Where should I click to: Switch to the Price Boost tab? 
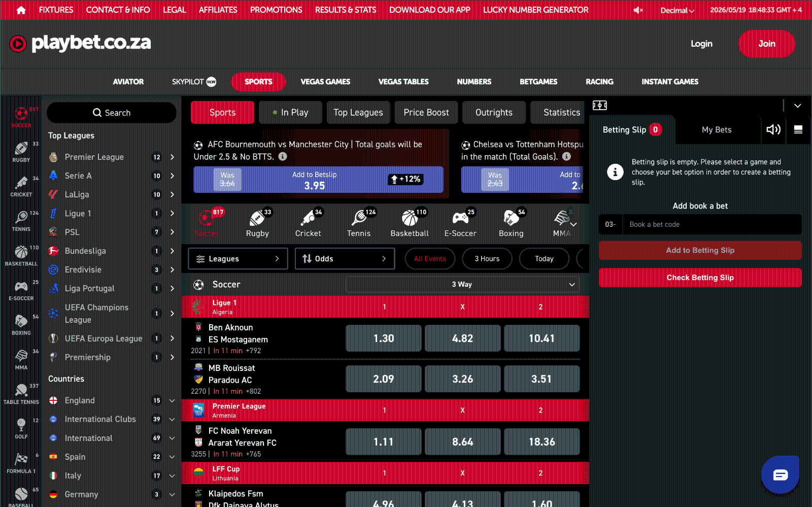(x=426, y=113)
